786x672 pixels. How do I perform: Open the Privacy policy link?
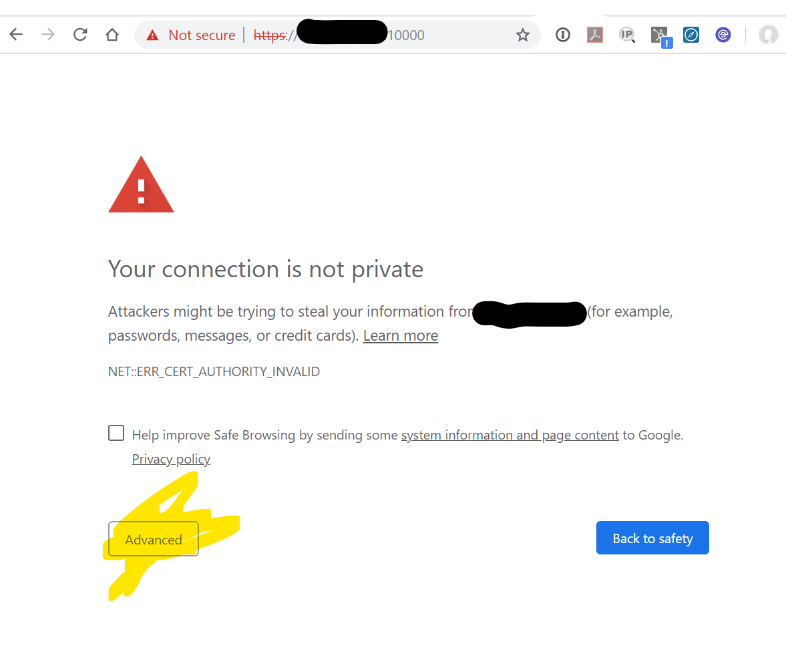[x=171, y=459]
